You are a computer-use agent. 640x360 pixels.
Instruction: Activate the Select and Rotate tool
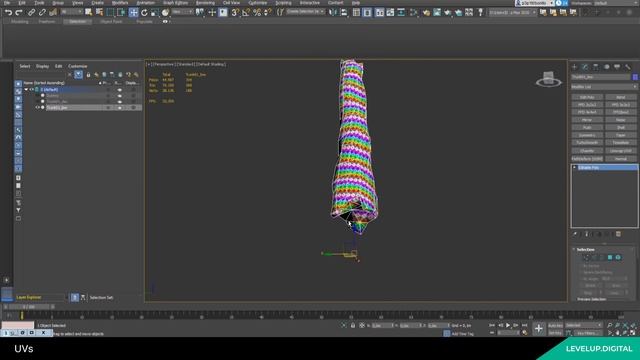(144, 13)
